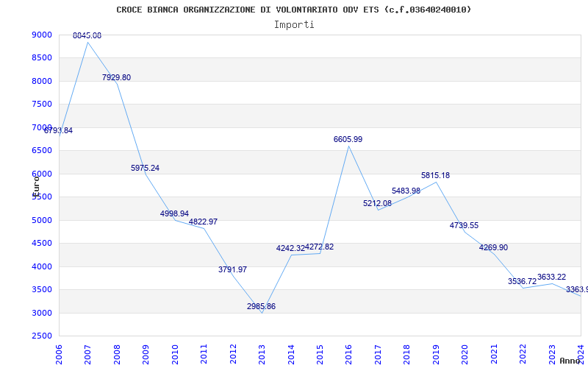Click the 2019 x-axis year label

436,354
